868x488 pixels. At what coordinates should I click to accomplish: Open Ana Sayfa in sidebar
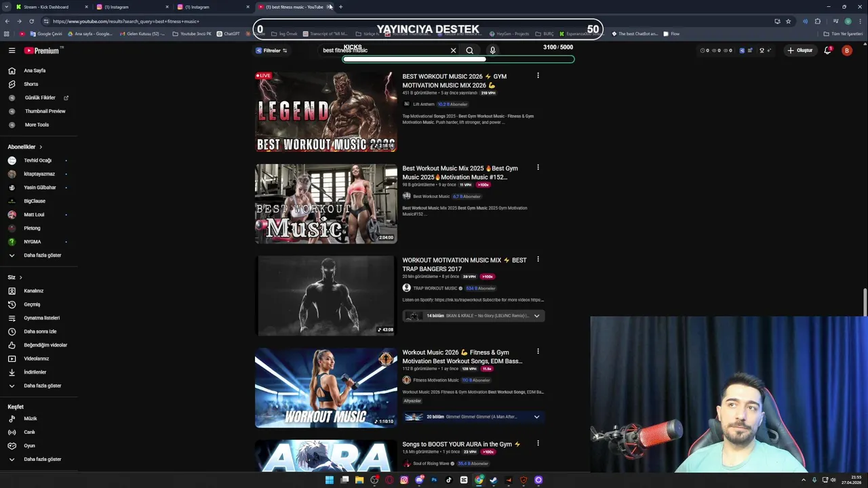click(35, 70)
